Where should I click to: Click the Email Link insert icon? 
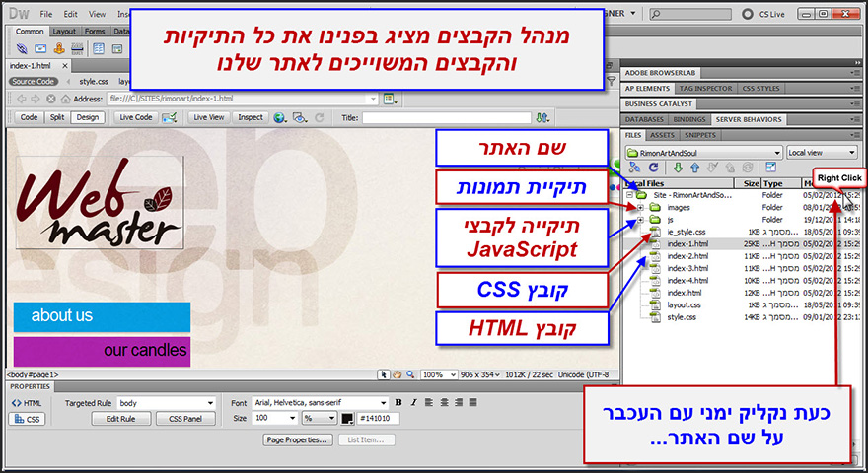click(40, 48)
